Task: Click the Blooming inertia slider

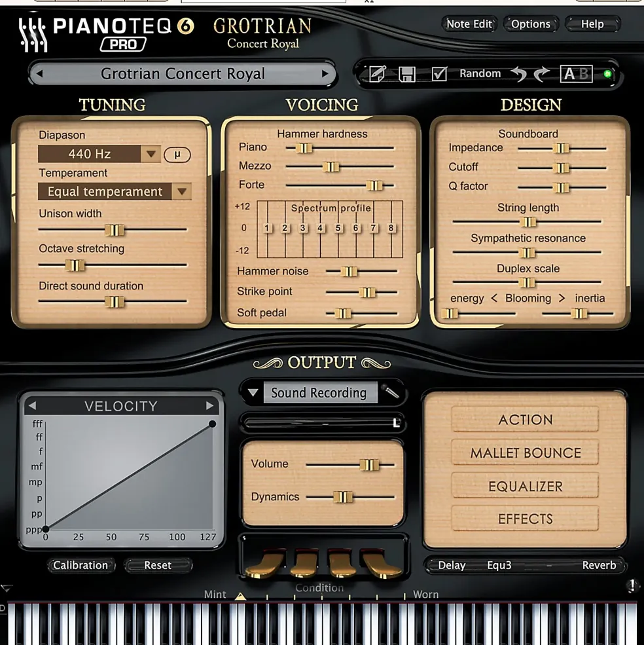Action: point(578,314)
